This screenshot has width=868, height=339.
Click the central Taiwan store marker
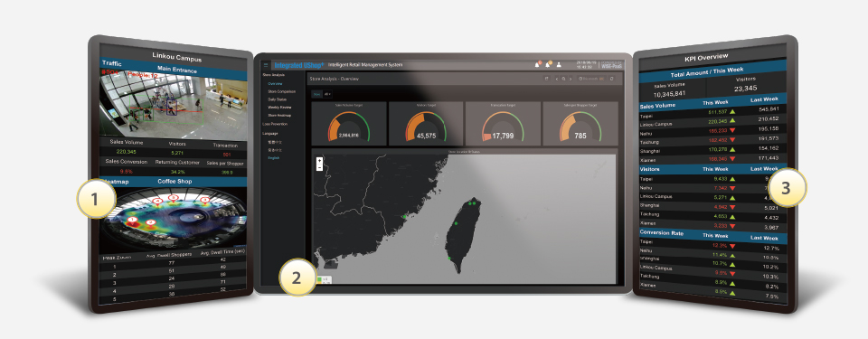coord(456,223)
